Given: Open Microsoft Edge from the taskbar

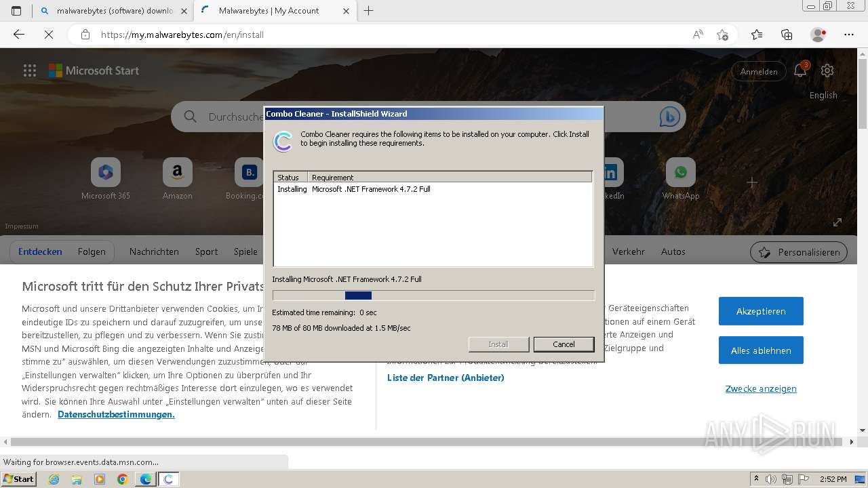Looking at the screenshot, I should (x=145, y=479).
